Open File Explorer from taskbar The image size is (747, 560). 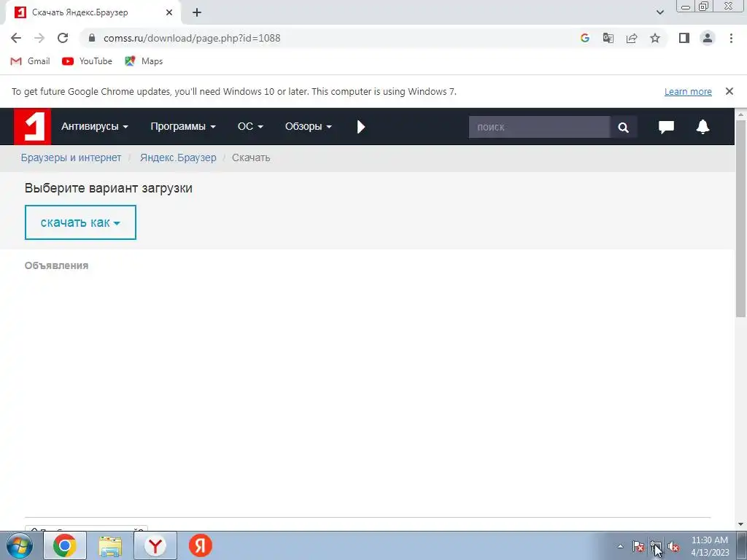[x=110, y=545]
